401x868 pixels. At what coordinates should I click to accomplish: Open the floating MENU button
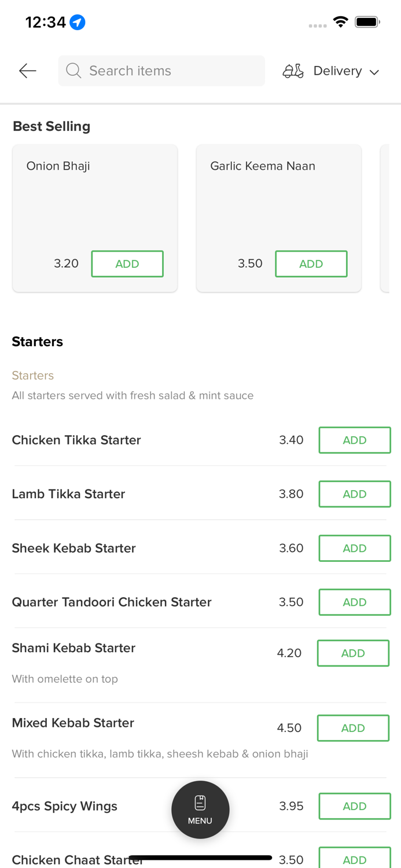(x=200, y=810)
